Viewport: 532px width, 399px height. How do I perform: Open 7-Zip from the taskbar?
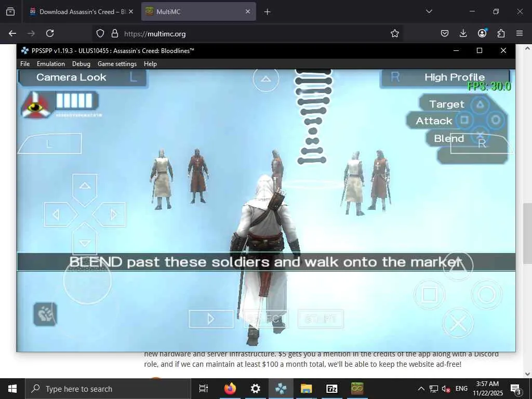point(331,389)
